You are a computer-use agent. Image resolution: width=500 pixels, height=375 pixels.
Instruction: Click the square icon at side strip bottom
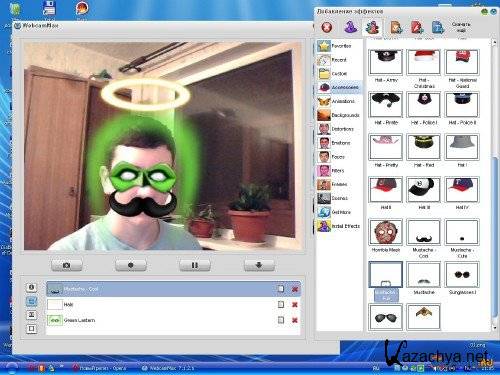pyautogui.click(x=31, y=329)
